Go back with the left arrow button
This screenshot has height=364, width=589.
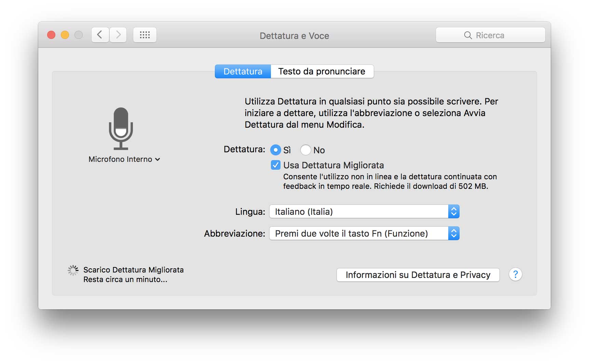pyautogui.click(x=100, y=35)
